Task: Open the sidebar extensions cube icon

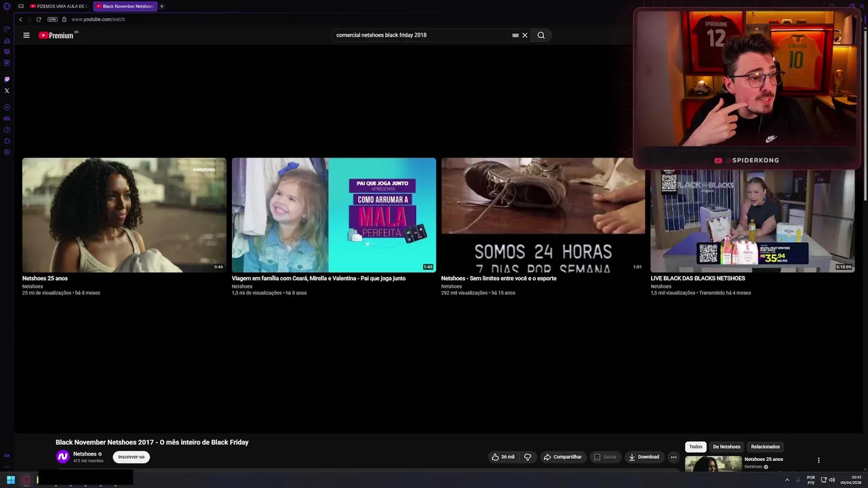Action: (x=7, y=141)
